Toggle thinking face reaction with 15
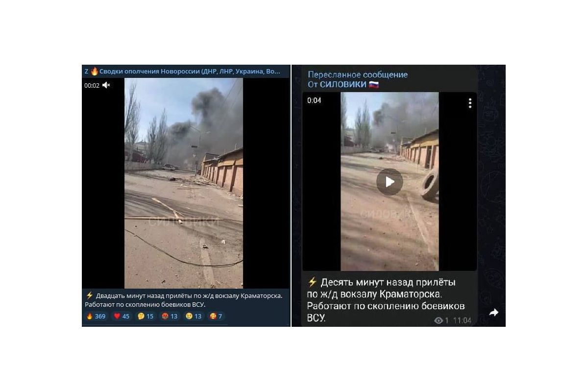 pos(146,316)
